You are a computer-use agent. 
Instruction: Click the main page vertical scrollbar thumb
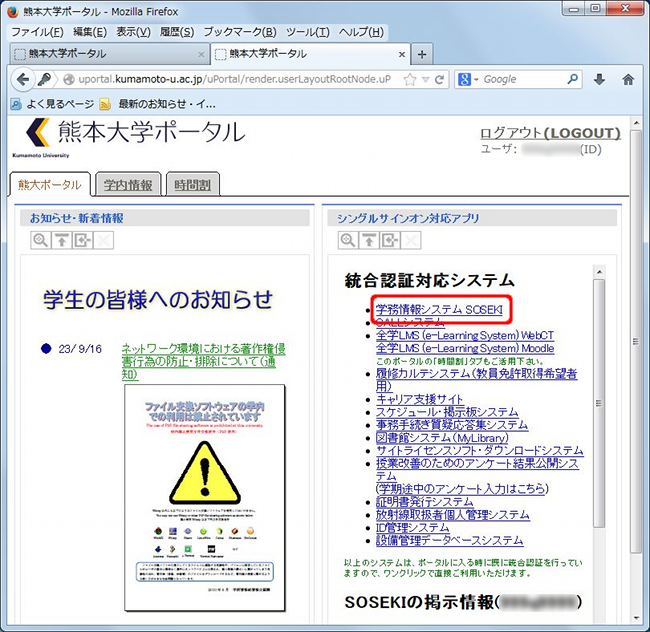pos(635,342)
